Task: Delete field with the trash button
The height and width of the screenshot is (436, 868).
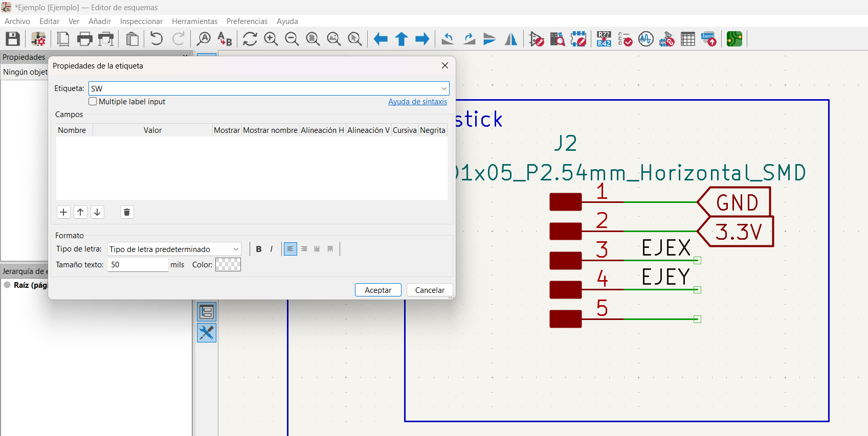Action: click(127, 212)
